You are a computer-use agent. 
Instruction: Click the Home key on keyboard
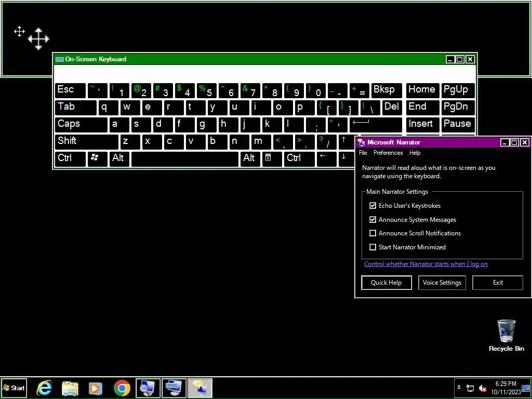(423, 90)
